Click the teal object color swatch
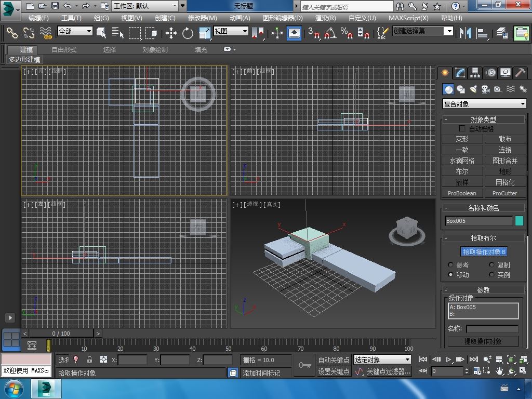Viewport: 532px width, 399px height. tap(519, 221)
